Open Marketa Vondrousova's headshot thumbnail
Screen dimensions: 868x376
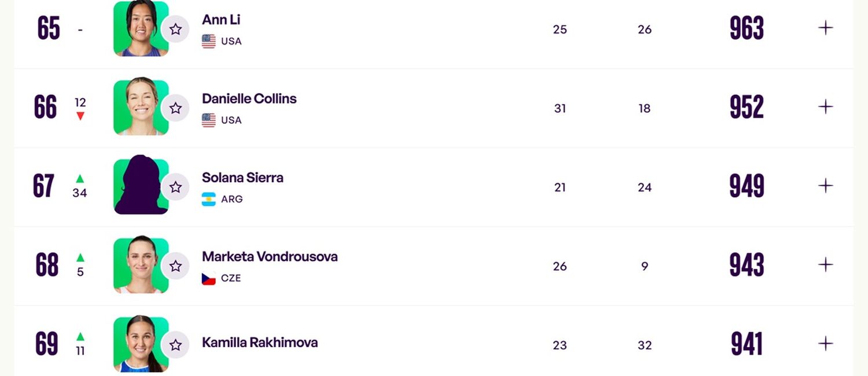pyautogui.click(x=141, y=265)
